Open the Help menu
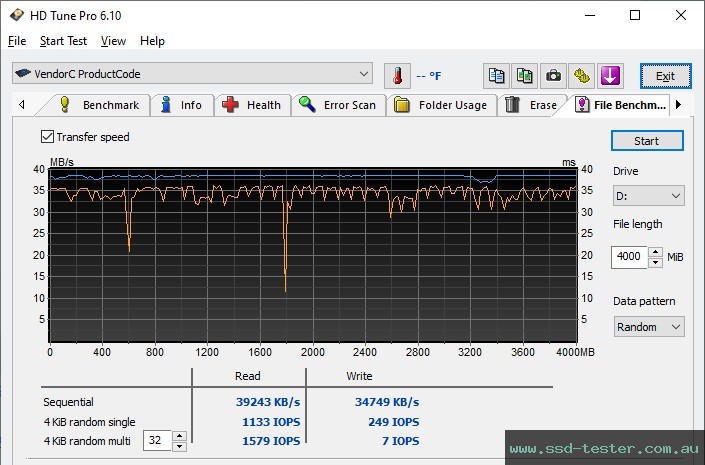 pyautogui.click(x=152, y=41)
